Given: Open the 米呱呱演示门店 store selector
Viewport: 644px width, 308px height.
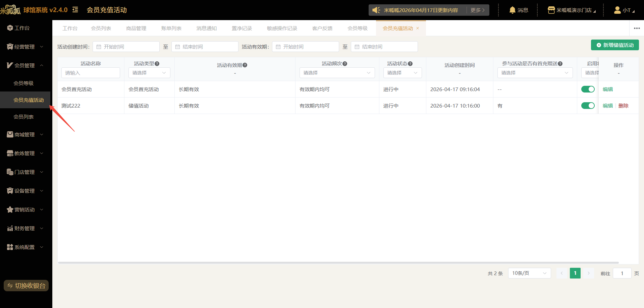Looking at the screenshot, I should tap(572, 10).
